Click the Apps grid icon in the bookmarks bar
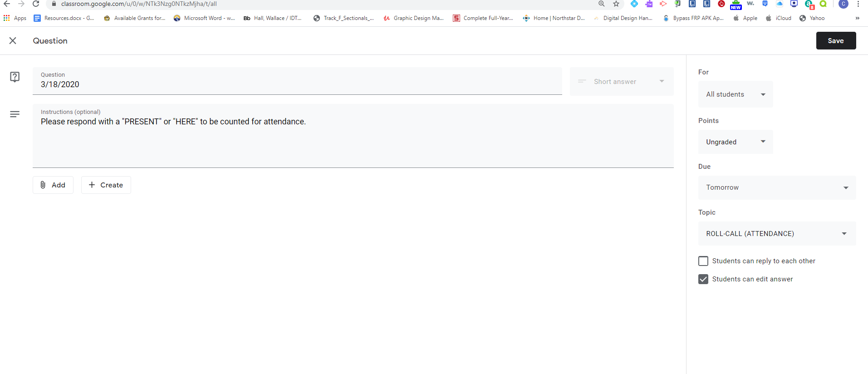 pos(7,18)
